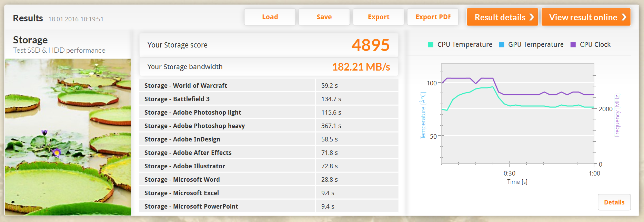
Task: Click the GPU Temperature legend label
Action: pyautogui.click(x=536, y=44)
